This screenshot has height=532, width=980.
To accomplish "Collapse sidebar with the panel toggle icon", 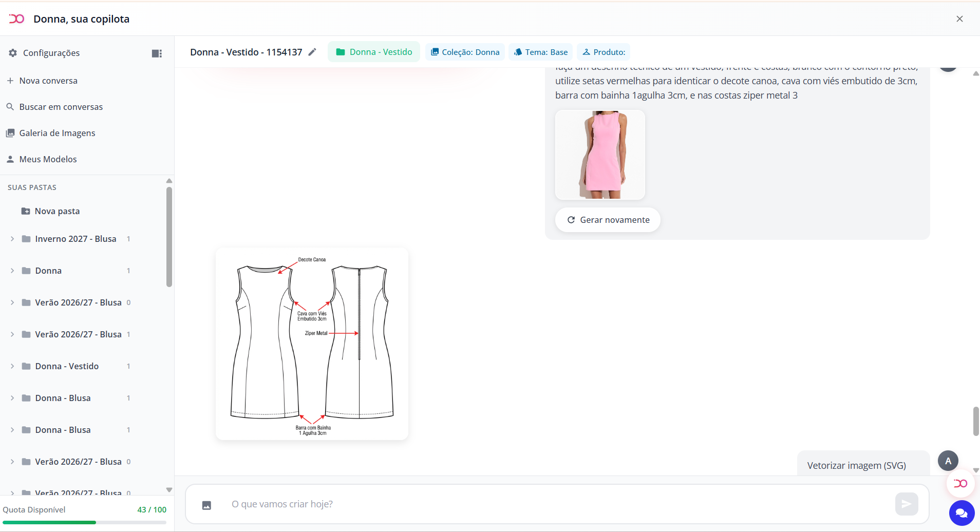I will 157,53.
